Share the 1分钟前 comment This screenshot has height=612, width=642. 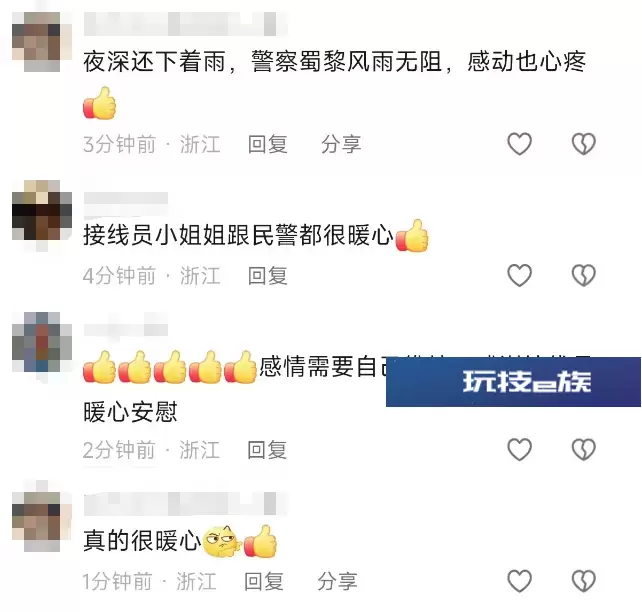337,581
